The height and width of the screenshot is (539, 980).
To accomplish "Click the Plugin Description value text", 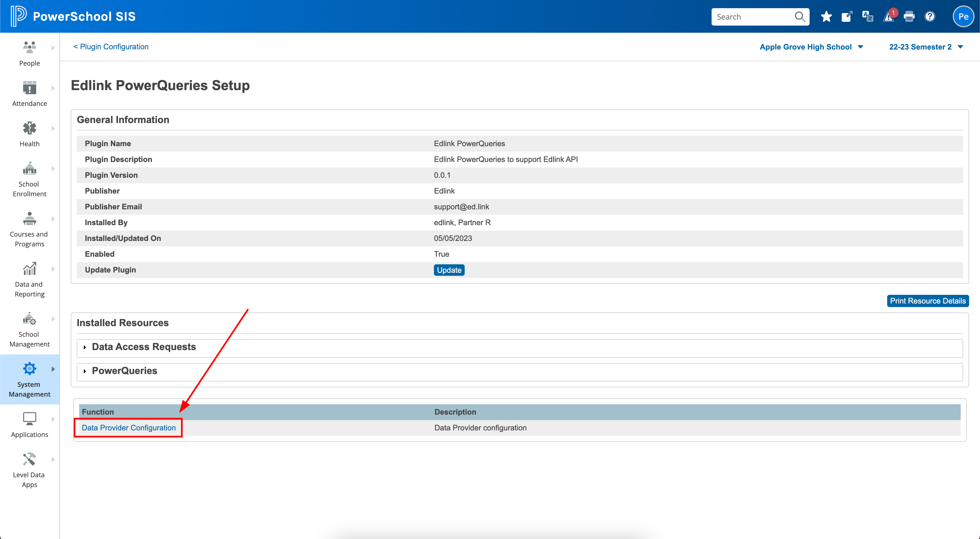I will point(506,159).
